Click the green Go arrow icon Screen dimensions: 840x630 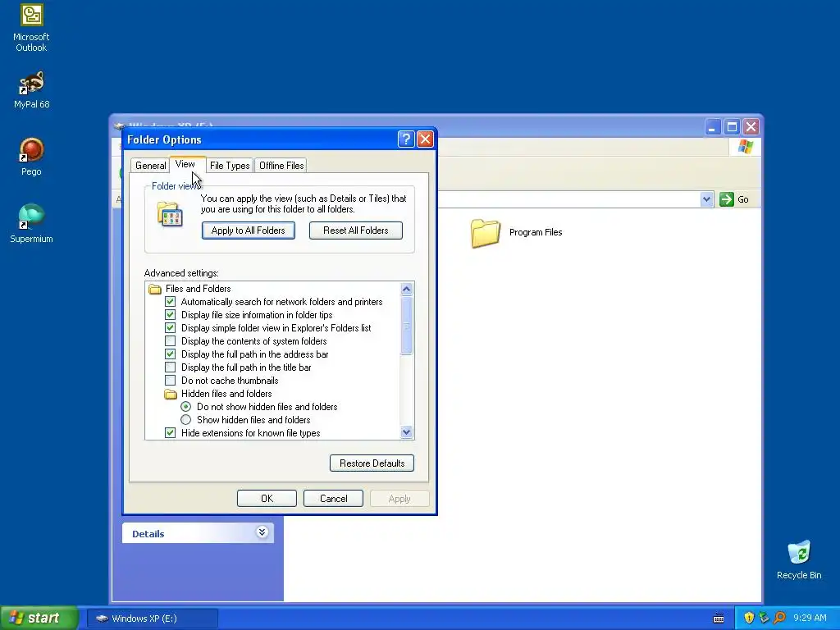[x=727, y=199]
